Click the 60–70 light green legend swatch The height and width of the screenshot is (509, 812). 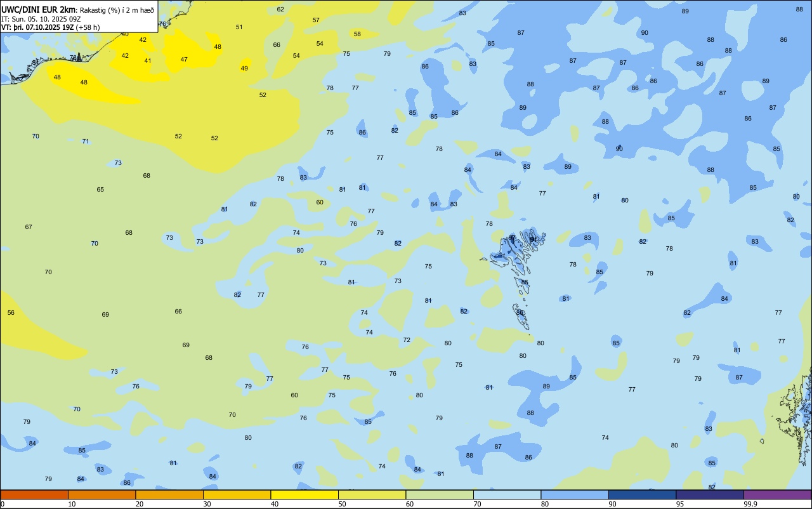point(440,494)
